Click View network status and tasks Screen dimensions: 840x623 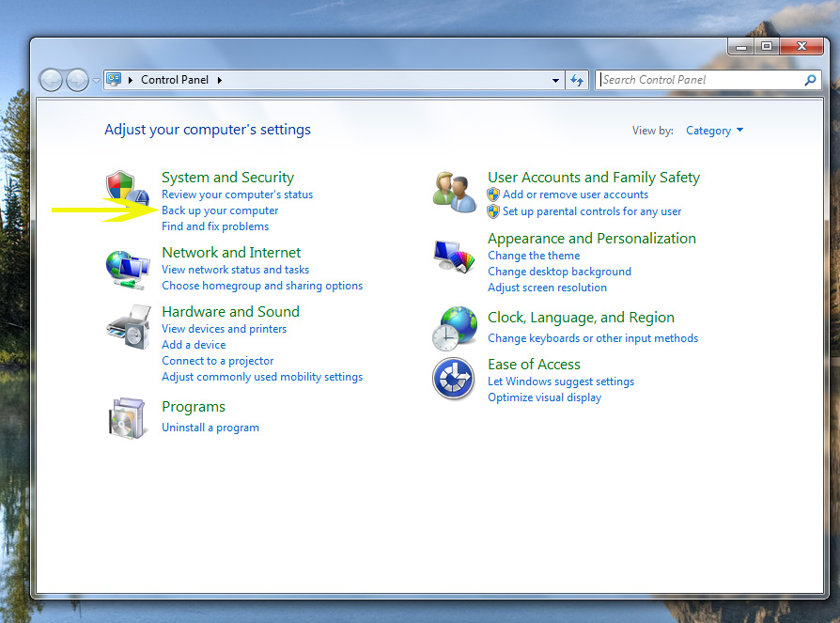pyautogui.click(x=236, y=270)
